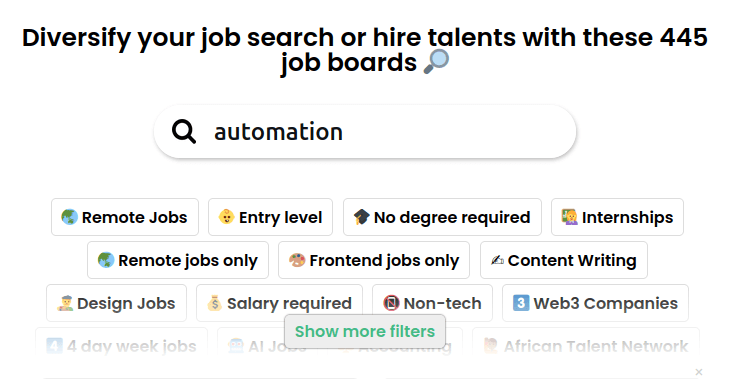The height and width of the screenshot is (379, 739).
Task: Click the writing hand Content Writing icon
Action: (x=497, y=260)
